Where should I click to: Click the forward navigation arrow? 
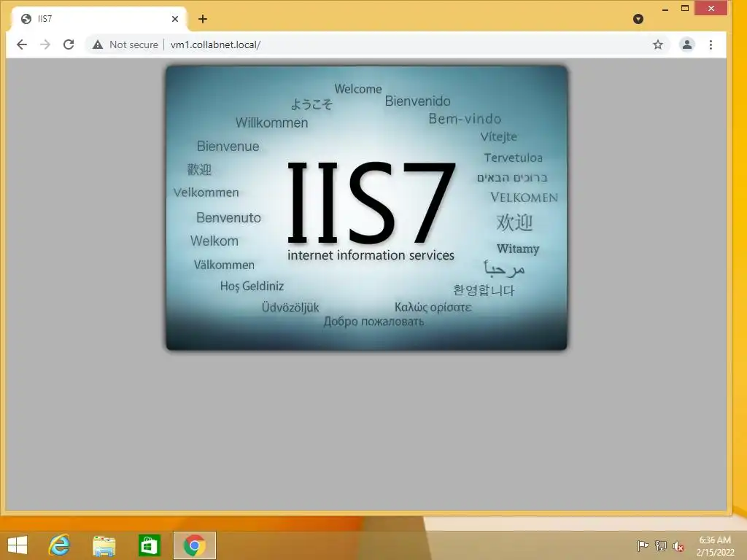[x=45, y=44]
